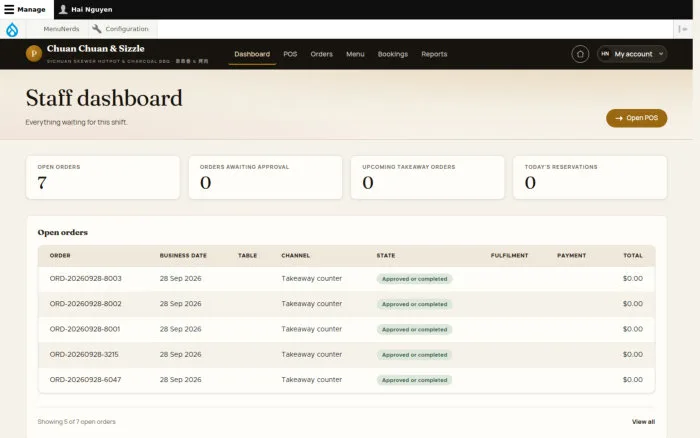
Task: Click Orders Awaiting Approval stat card
Action: 266,178
